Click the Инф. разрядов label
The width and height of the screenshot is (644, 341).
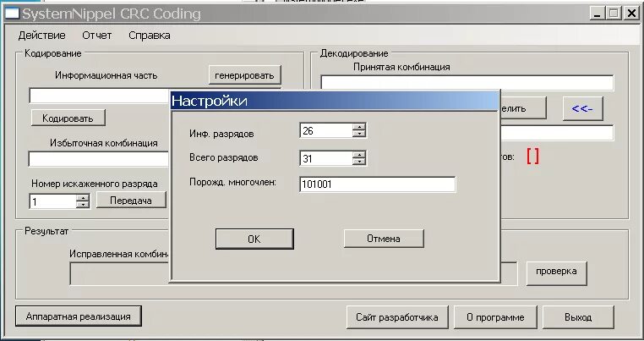click(x=221, y=134)
